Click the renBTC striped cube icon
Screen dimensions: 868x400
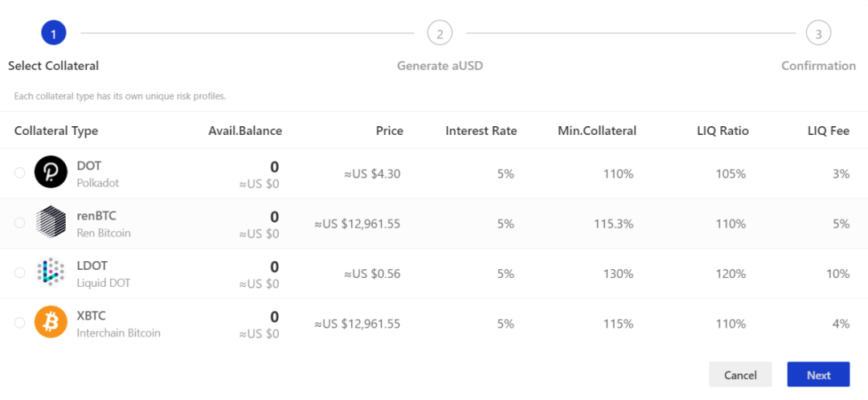coord(51,222)
